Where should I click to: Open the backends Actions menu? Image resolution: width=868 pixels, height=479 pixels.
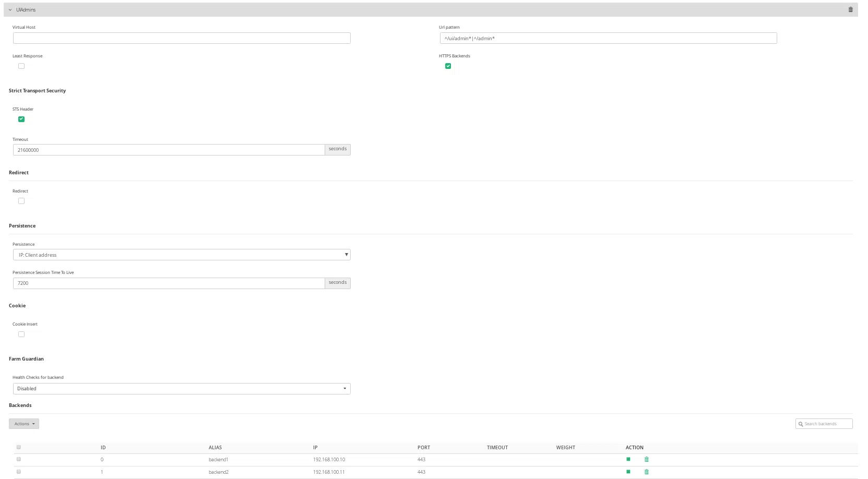click(x=24, y=424)
